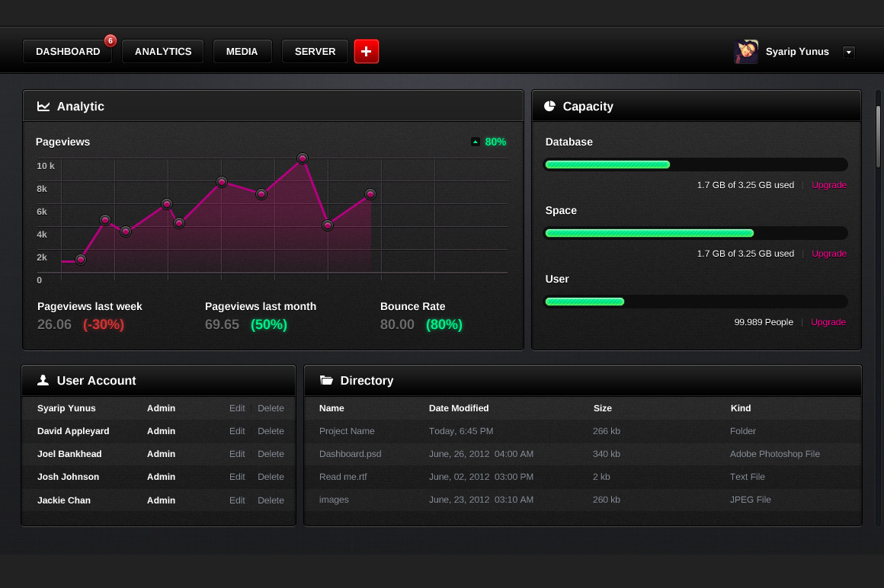Click Upgrade link under Database

pyautogui.click(x=828, y=185)
